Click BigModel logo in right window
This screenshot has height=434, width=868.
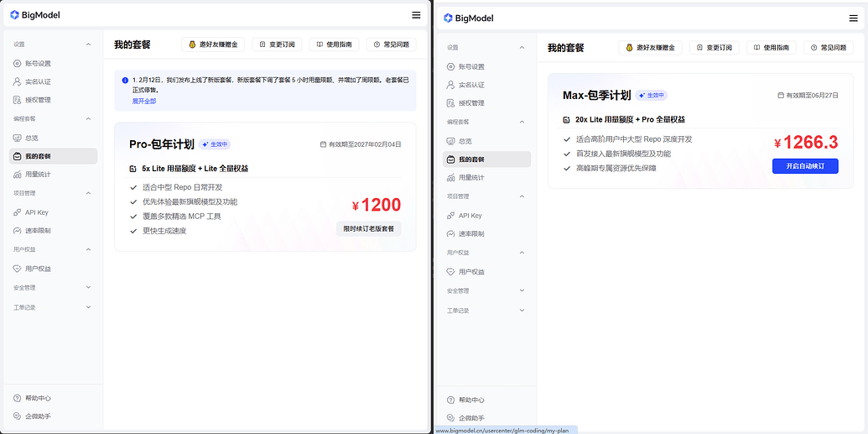click(468, 18)
